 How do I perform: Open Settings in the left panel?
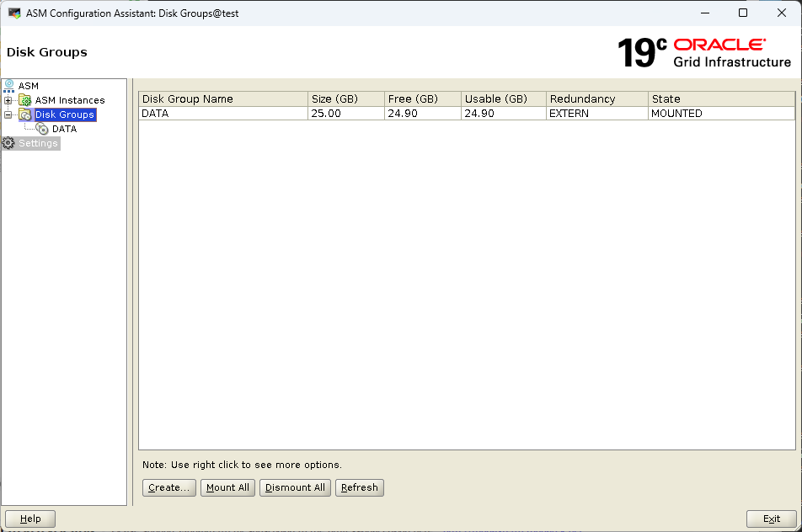pos(38,143)
